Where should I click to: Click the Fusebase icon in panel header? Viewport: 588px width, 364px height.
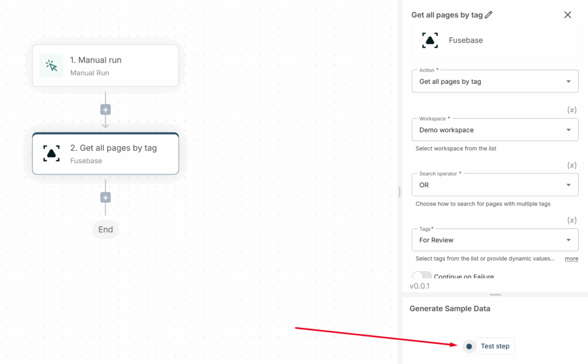pos(430,40)
